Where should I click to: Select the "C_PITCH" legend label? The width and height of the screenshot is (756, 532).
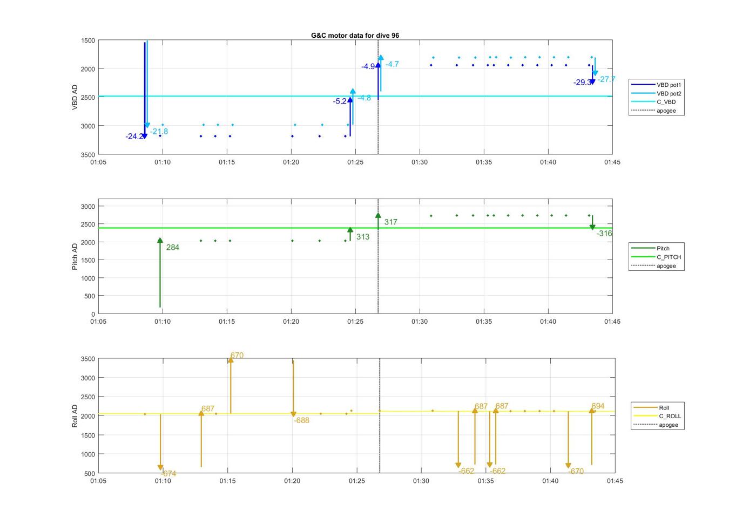click(669, 257)
